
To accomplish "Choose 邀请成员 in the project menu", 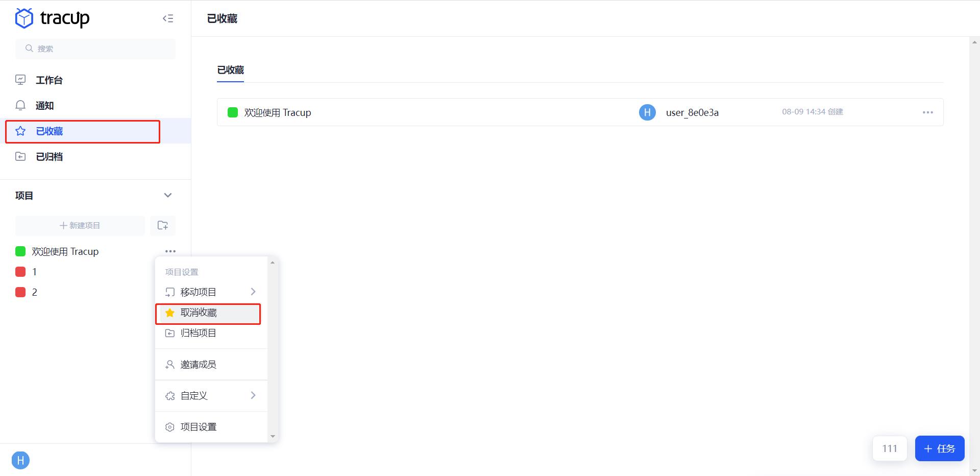I will coord(199,365).
